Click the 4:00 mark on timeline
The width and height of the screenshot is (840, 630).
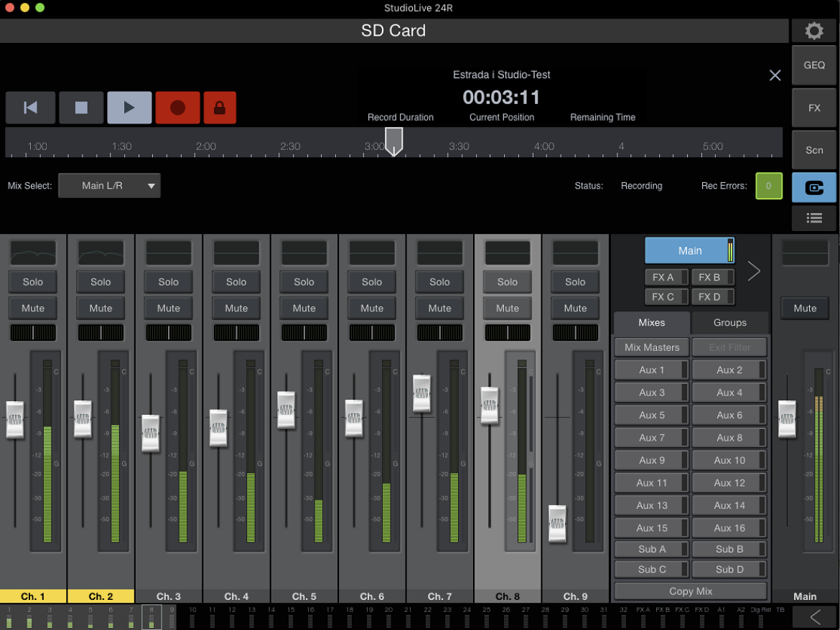click(x=543, y=146)
